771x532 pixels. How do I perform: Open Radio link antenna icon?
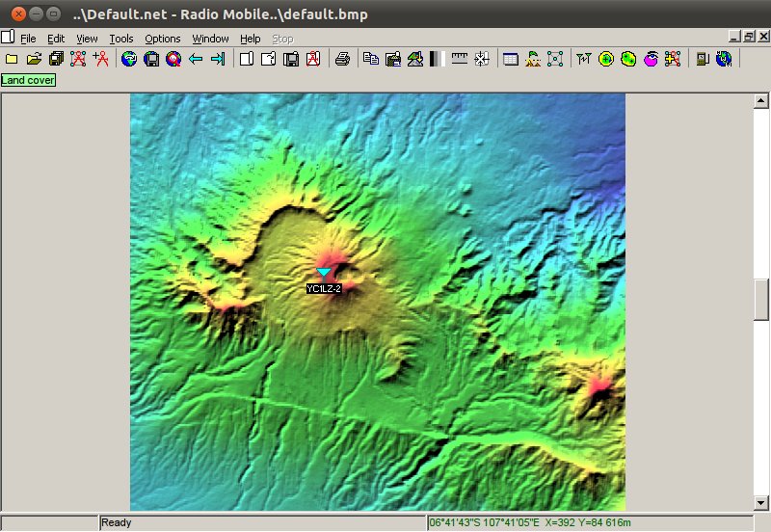point(583,60)
